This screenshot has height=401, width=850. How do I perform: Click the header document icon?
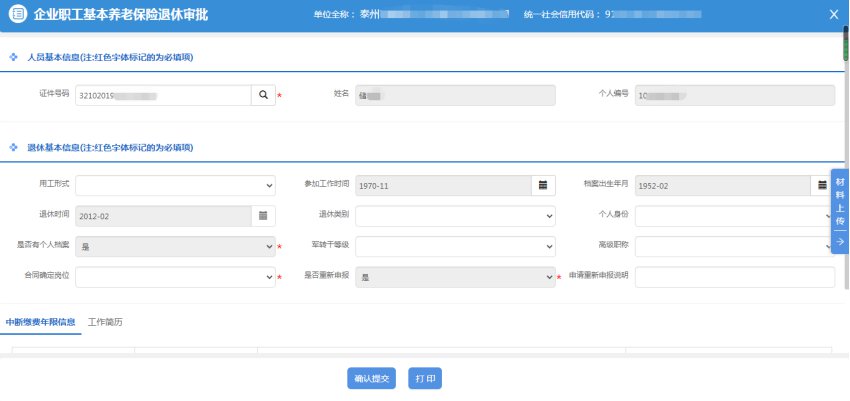[17, 14]
